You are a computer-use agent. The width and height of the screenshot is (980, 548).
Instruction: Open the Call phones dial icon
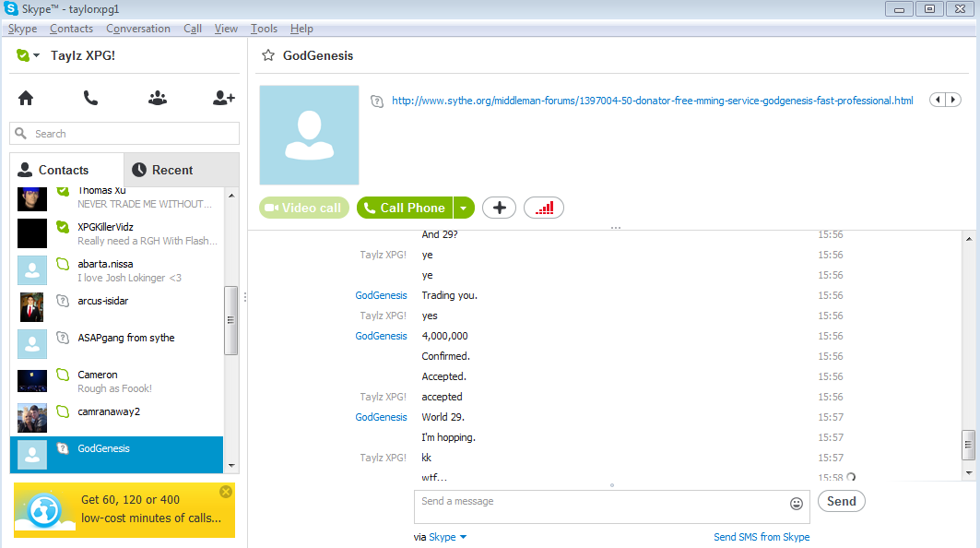pos(90,98)
